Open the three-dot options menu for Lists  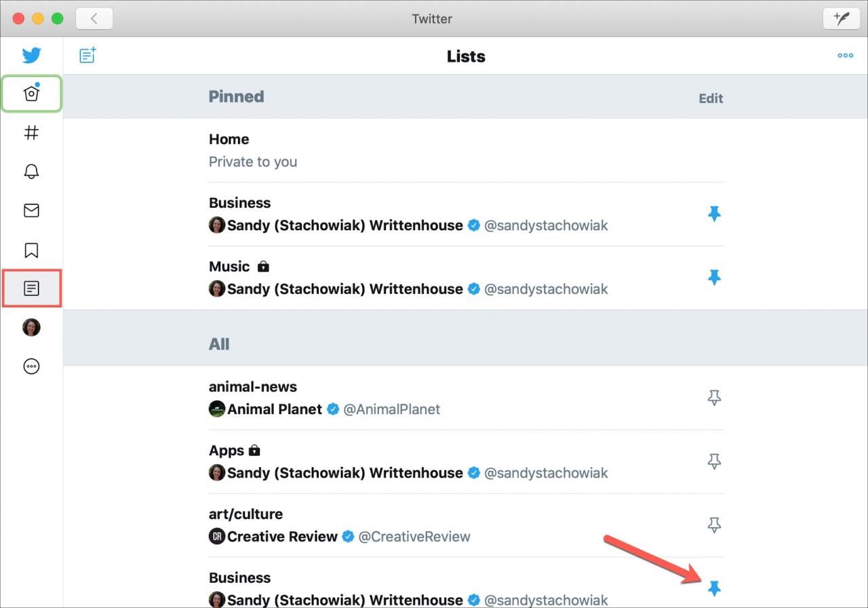click(x=845, y=56)
